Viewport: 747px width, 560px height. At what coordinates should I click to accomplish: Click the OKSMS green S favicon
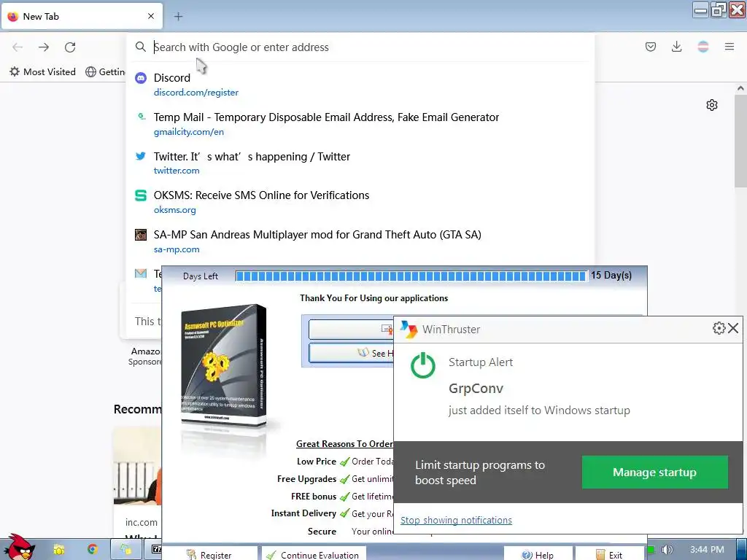click(141, 195)
